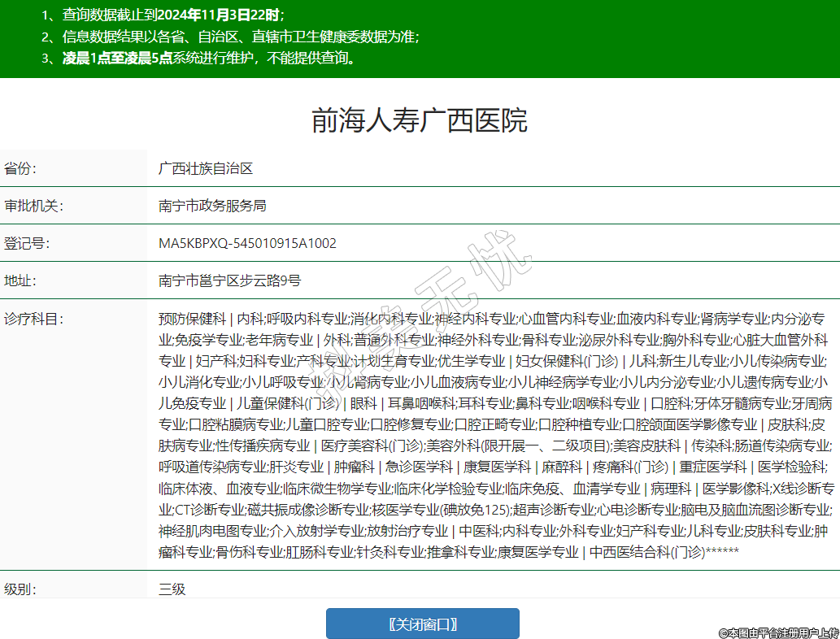840x639 pixels.
Task: Click the 关闭窗口 button
Action: (422, 624)
